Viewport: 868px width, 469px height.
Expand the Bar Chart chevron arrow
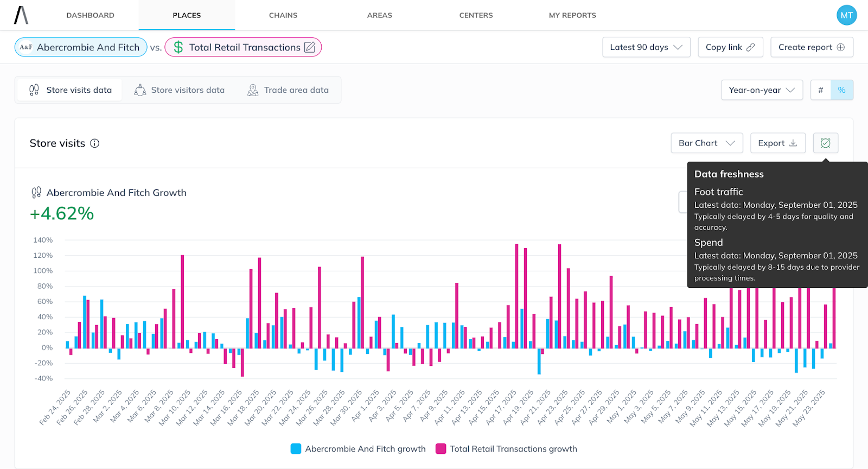pos(730,143)
